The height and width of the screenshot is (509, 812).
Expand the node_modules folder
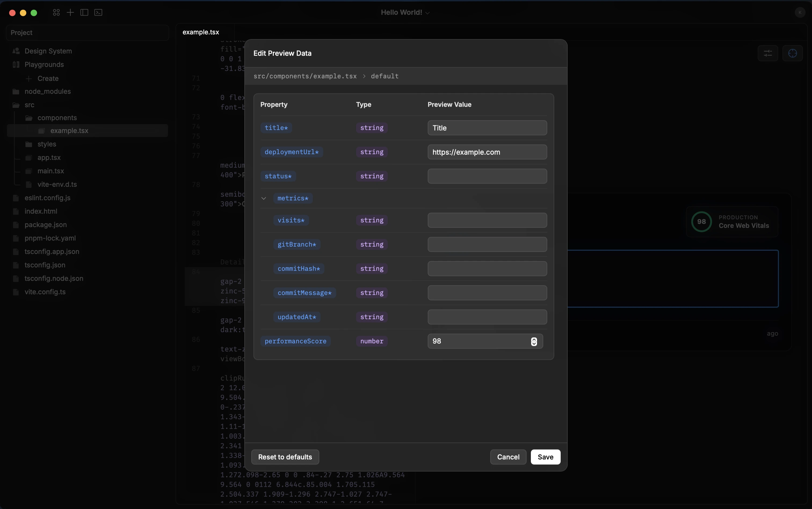pos(48,92)
